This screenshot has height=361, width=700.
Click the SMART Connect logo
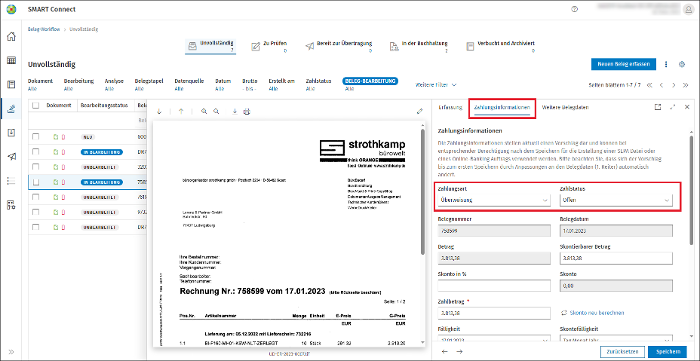pyautogui.click(x=11, y=9)
